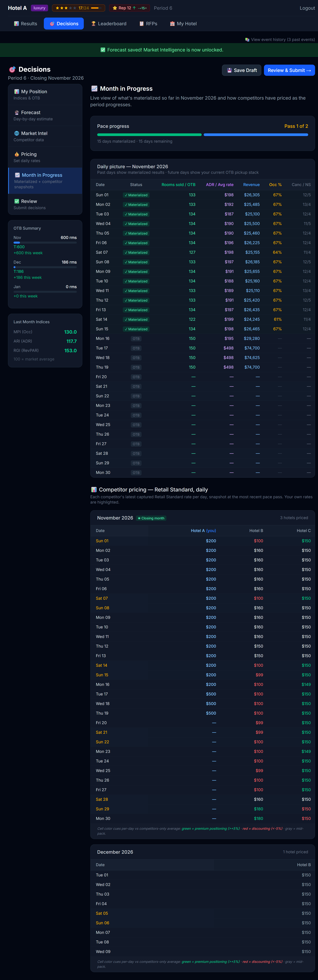Click the Closing month badge
318x980 pixels.
coord(151,518)
